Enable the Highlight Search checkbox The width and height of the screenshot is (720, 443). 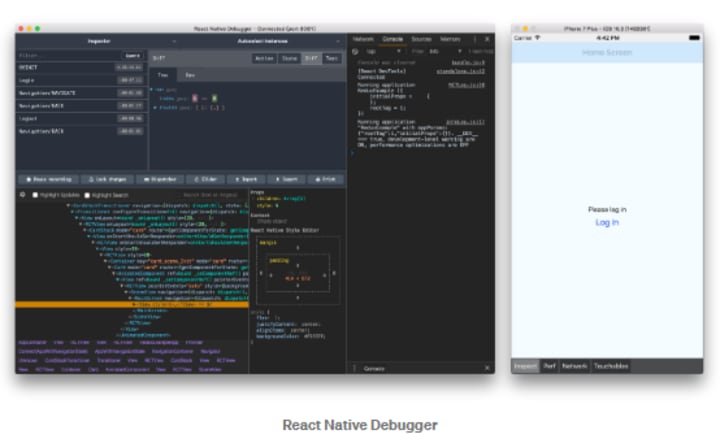pyautogui.click(x=87, y=195)
